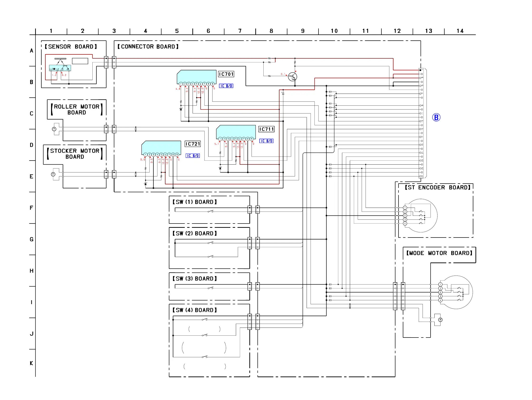Click row letter K in left ruler
This screenshot has width=532, height=400.
pyautogui.click(x=32, y=363)
